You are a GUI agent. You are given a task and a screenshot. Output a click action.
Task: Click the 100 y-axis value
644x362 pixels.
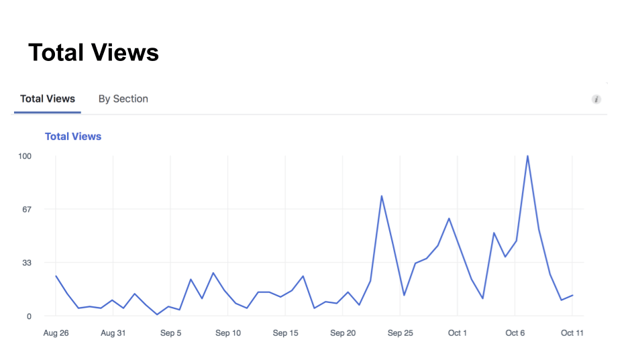pyautogui.click(x=25, y=156)
